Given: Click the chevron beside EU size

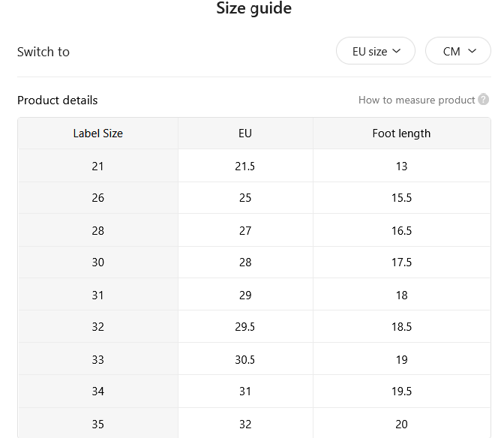Looking at the screenshot, I should click(397, 51).
